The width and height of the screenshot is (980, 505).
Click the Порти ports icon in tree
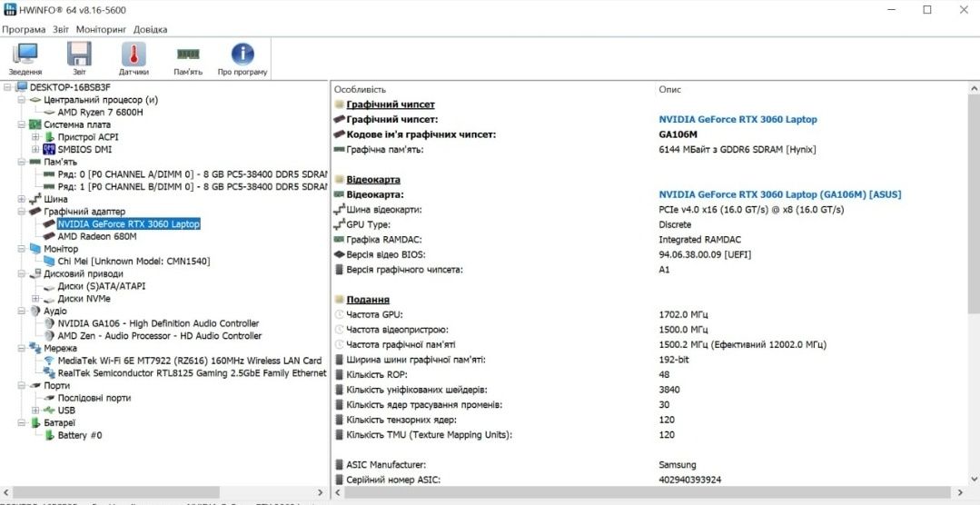coord(35,386)
